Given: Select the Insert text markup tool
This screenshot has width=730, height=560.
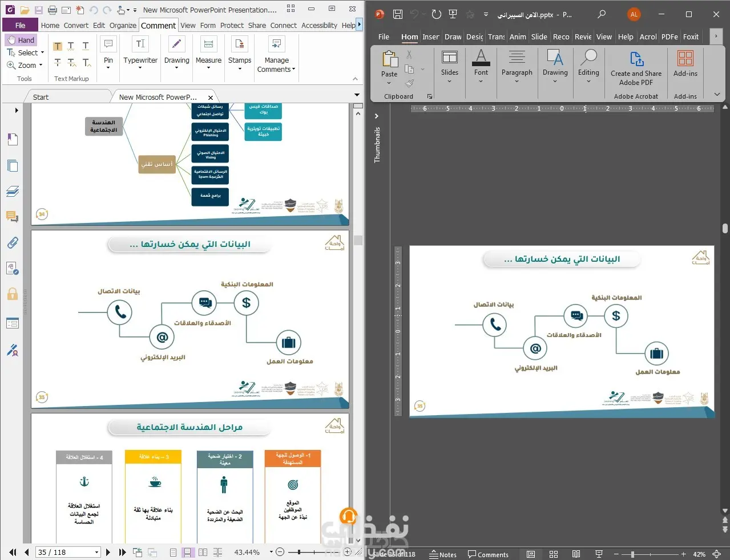Looking at the screenshot, I should [x=86, y=62].
